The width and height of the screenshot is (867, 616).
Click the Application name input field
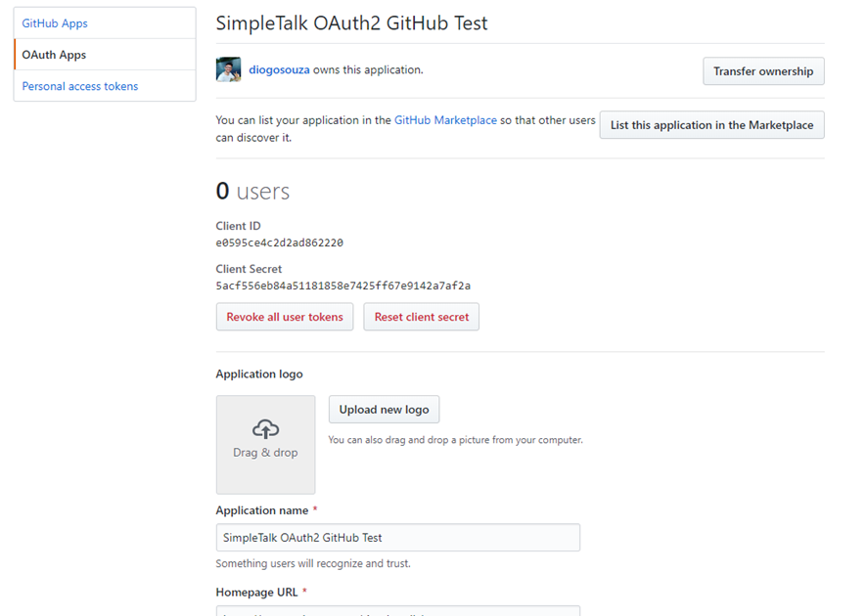pos(398,538)
